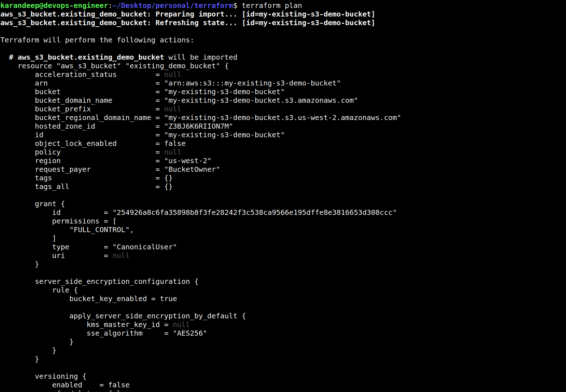This screenshot has height=392, width=566.
Task: Click the 'Refreshing state...' status line
Action: pos(187,23)
